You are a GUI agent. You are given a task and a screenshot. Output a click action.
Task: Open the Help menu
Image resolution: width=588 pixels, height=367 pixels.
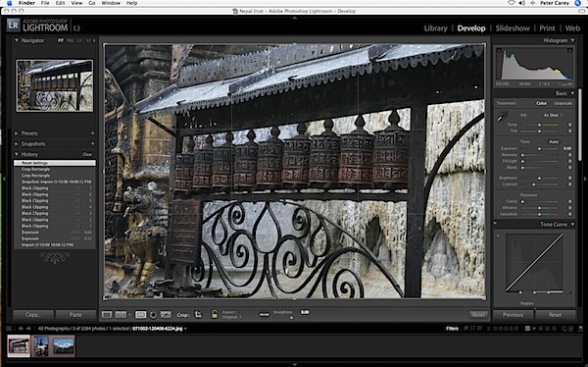tap(131, 3)
